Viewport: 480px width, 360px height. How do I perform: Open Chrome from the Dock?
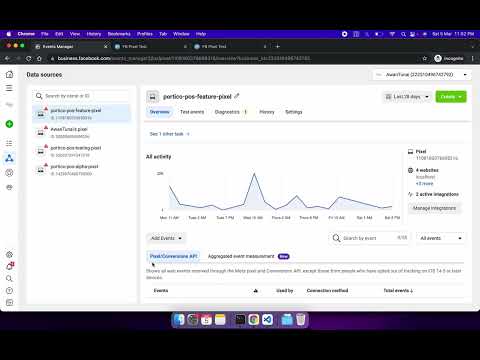(x=254, y=320)
